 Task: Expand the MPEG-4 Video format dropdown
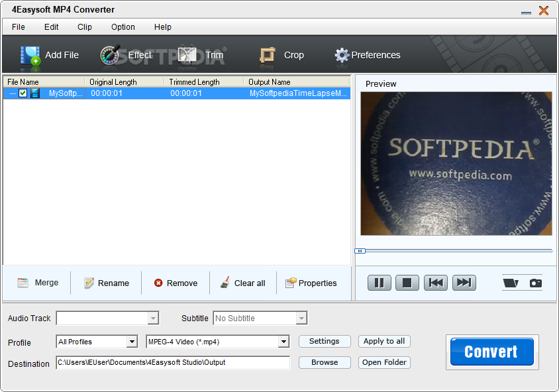click(283, 342)
